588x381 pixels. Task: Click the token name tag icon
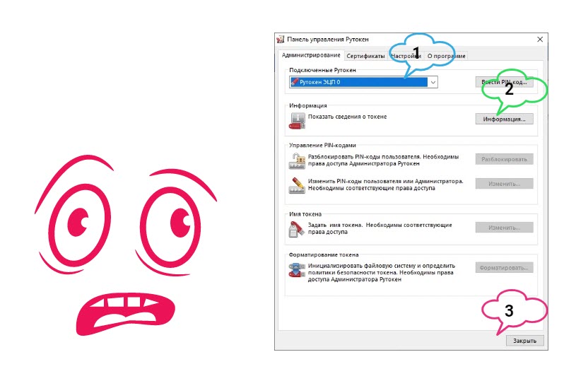296,229
